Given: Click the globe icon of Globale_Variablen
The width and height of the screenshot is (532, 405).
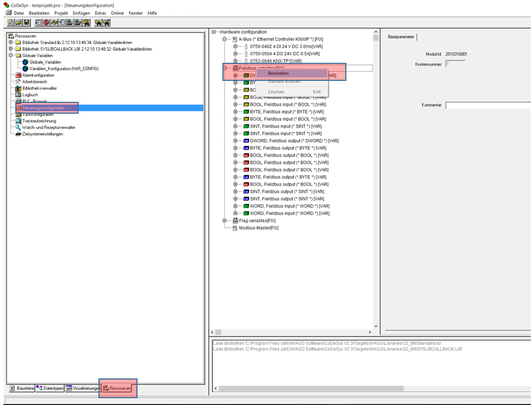Looking at the screenshot, I should pos(25,62).
